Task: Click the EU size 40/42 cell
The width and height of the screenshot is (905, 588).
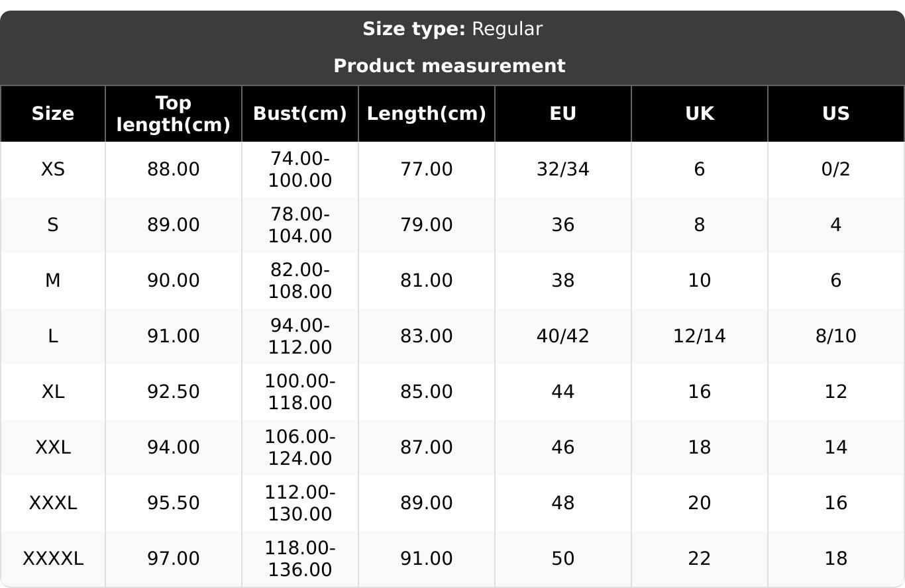Action: [x=562, y=336]
